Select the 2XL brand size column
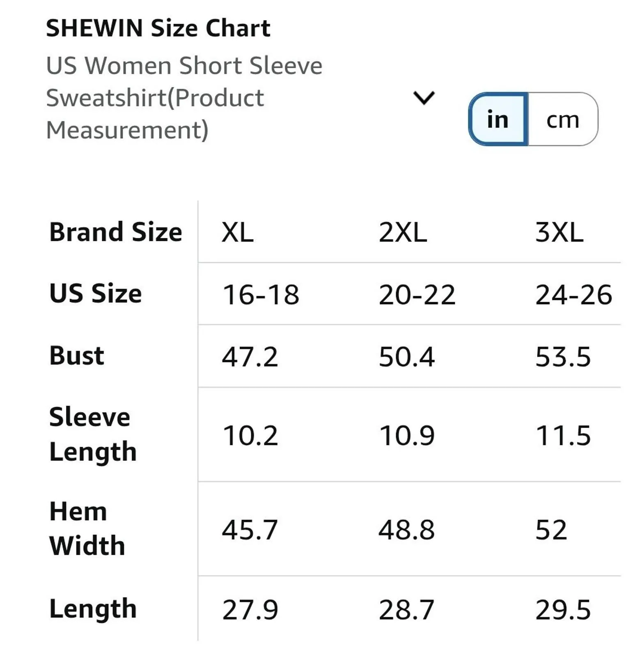 coord(402,232)
